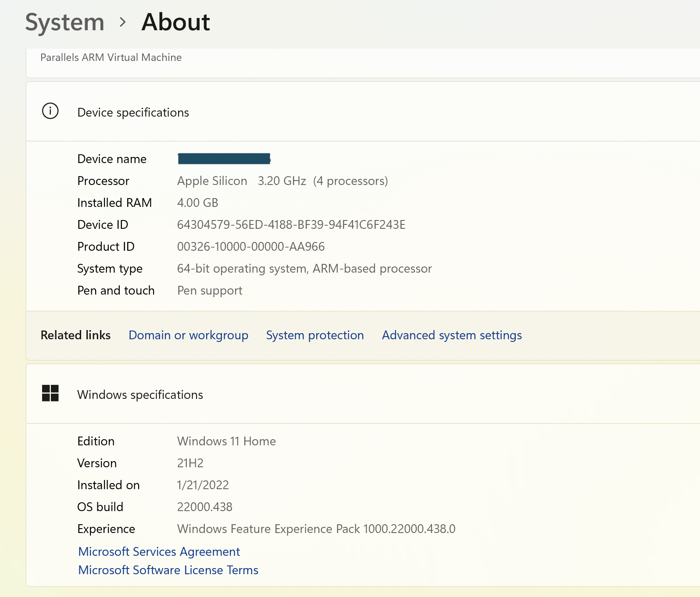Viewport: 700px width, 597px height.
Task: Select Device ID value starting 64304579
Action: (291, 225)
